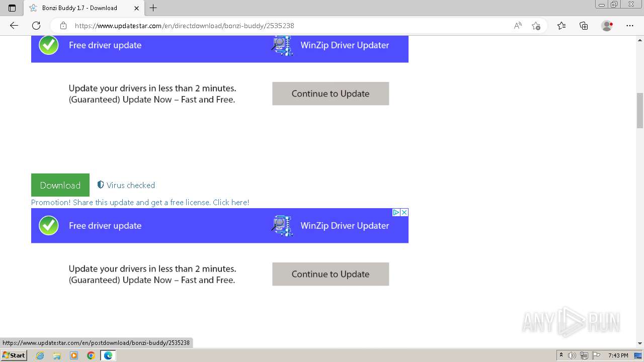Click the lower Free driver update text
Screen dimensions: 644x362
105,226
